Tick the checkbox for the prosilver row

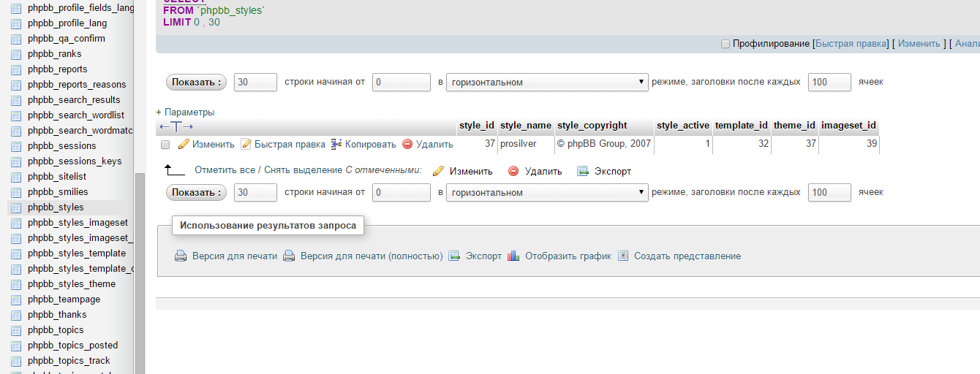tap(165, 145)
